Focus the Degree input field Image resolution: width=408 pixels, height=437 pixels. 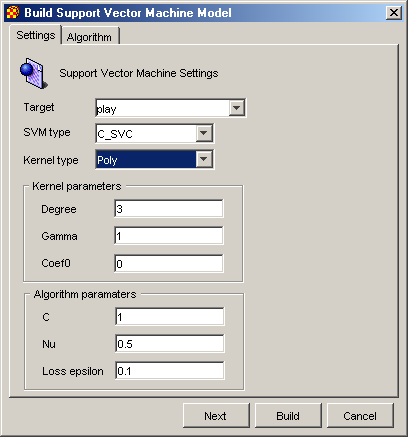169,209
